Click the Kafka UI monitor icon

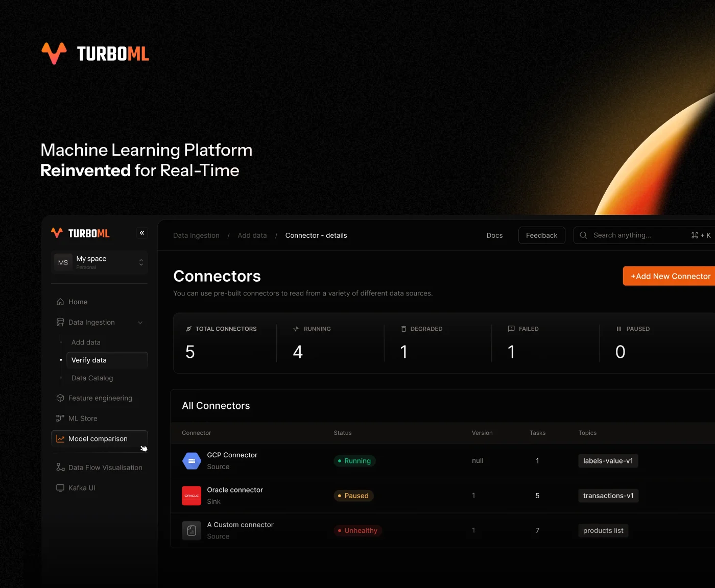(60, 488)
